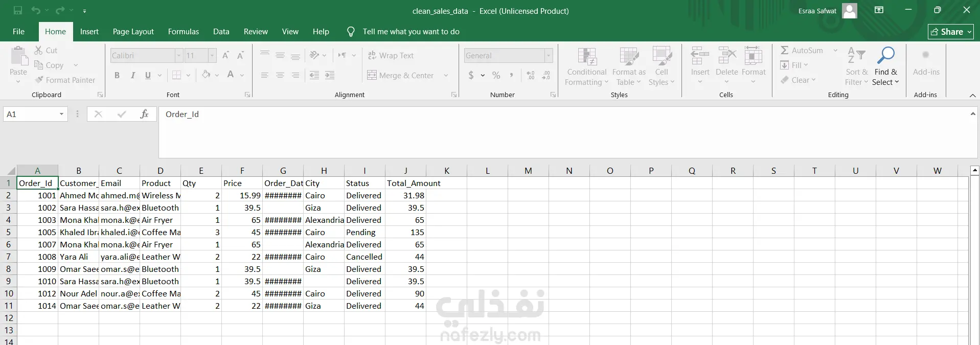Open Merge & Center dropdown arrow
This screenshot has width=980, height=345.
click(446, 75)
